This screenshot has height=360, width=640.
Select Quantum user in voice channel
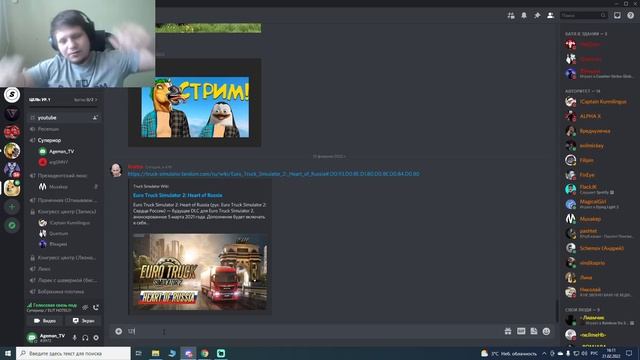pyautogui.click(x=58, y=233)
